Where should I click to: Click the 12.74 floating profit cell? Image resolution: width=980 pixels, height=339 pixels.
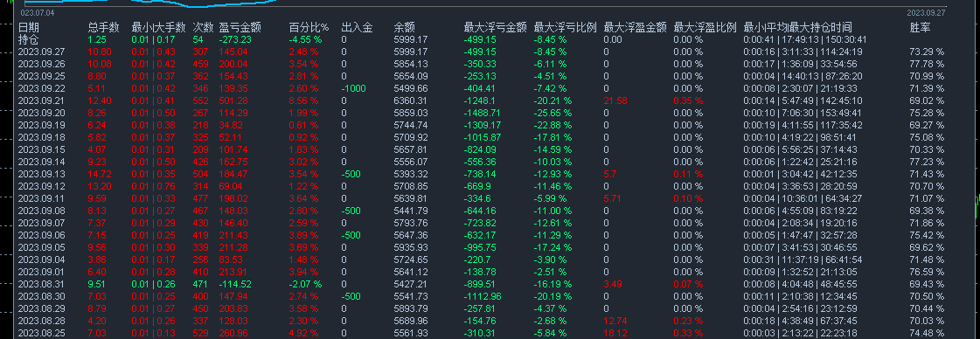point(615,321)
